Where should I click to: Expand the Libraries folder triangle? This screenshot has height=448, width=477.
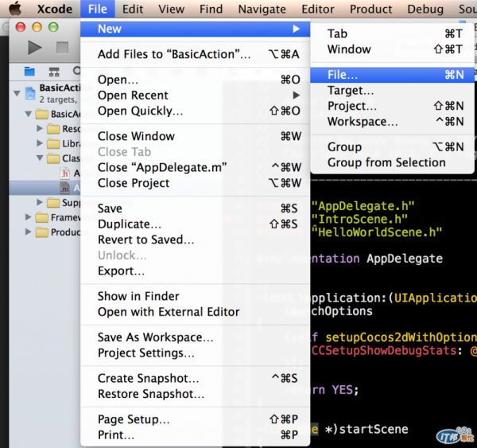tap(40, 143)
